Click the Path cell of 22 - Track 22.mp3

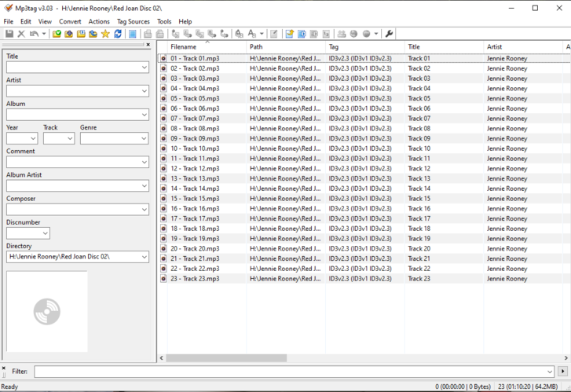click(x=285, y=269)
